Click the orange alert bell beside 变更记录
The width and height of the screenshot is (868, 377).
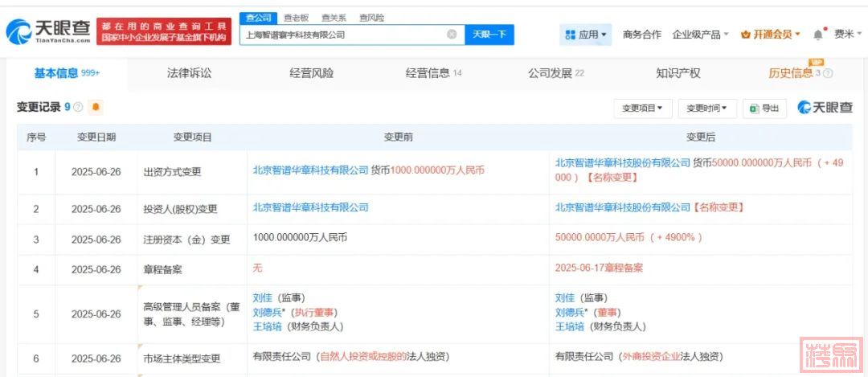(96, 107)
